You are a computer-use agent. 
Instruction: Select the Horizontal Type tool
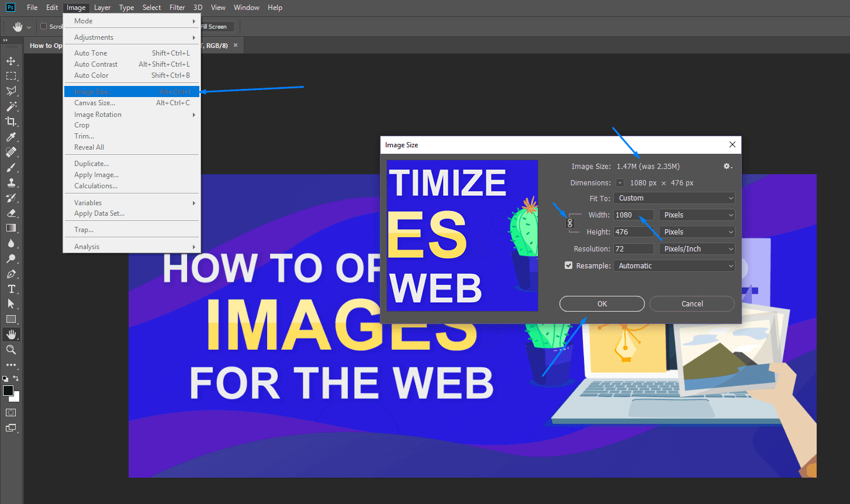pyautogui.click(x=11, y=289)
